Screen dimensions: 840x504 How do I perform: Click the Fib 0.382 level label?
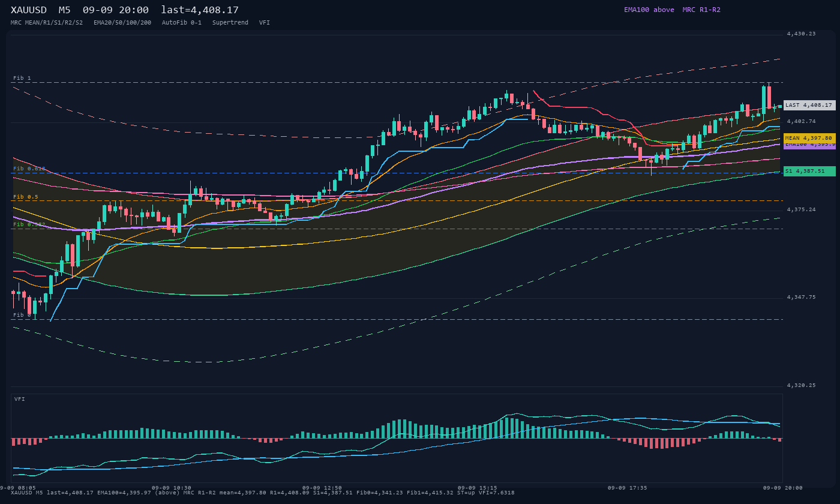[29, 224]
